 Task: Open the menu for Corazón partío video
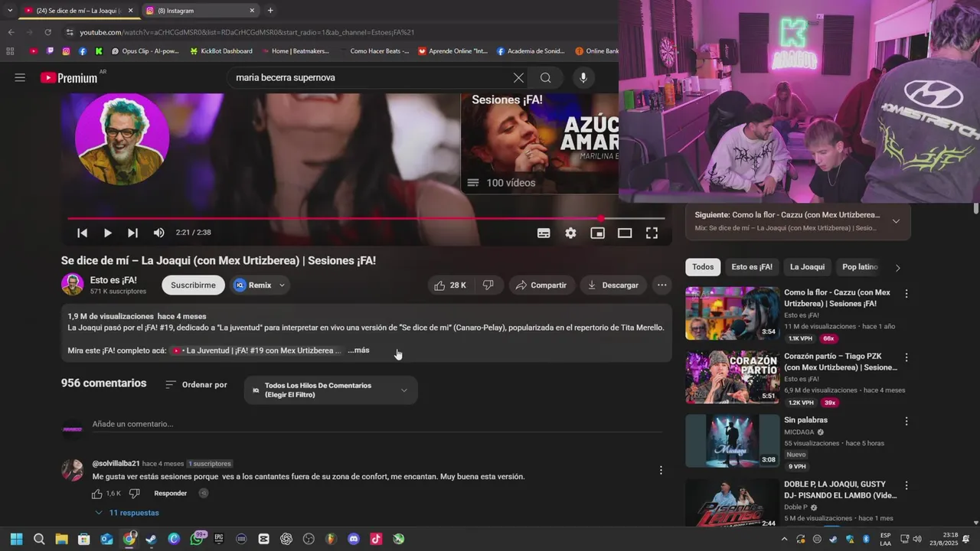906,357
